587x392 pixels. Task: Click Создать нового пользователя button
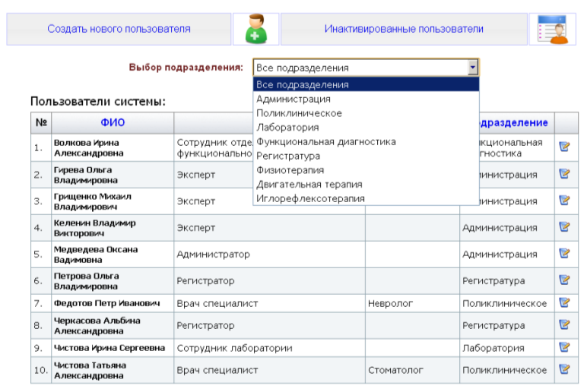coord(119,30)
